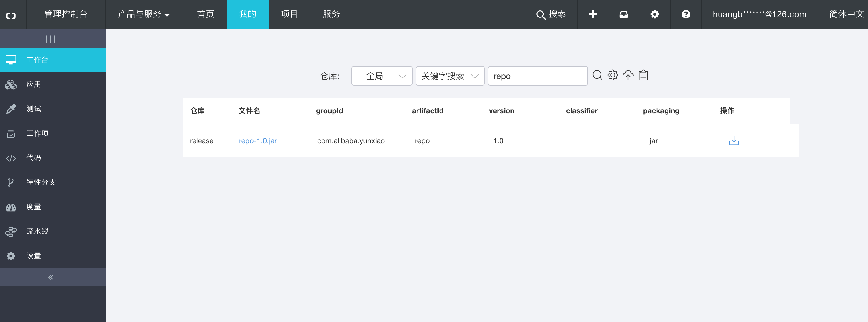Click the 操作 column header

[727, 111]
